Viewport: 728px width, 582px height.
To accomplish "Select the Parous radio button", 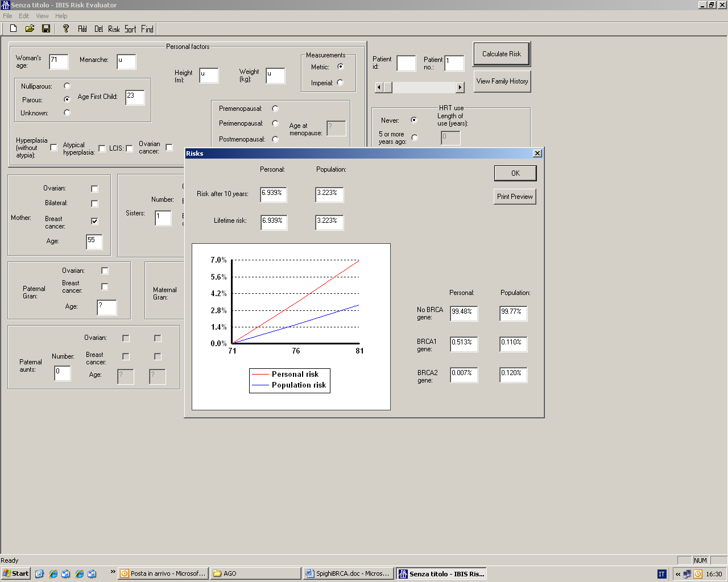I will pyautogui.click(x=67, y=99).
